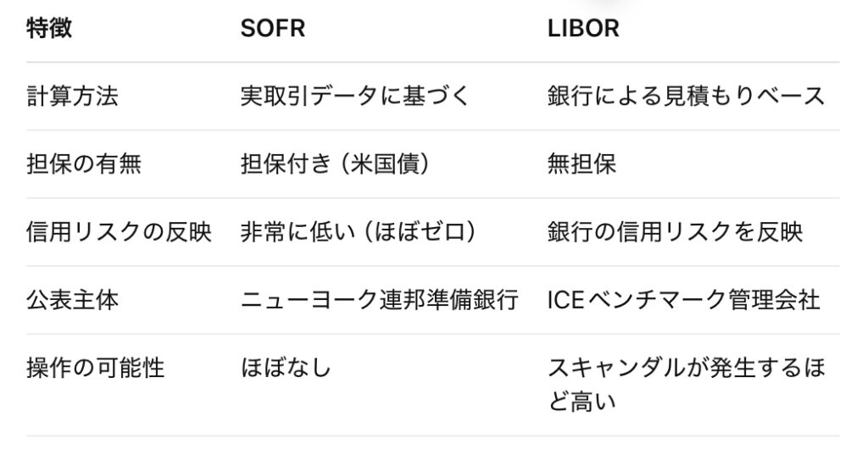Click the スキャンダルが発生するほど高い cell
The image size is (868, 455).
[686, 383]
